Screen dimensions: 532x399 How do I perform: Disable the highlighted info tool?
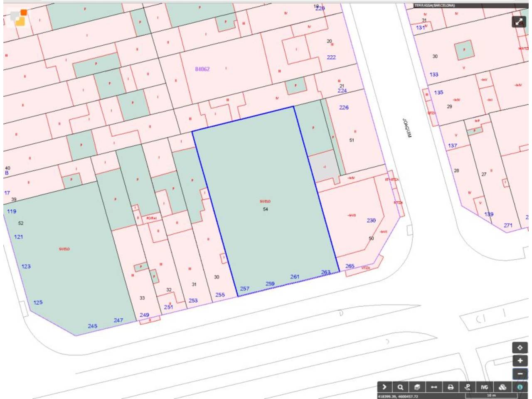coord(519,387)
